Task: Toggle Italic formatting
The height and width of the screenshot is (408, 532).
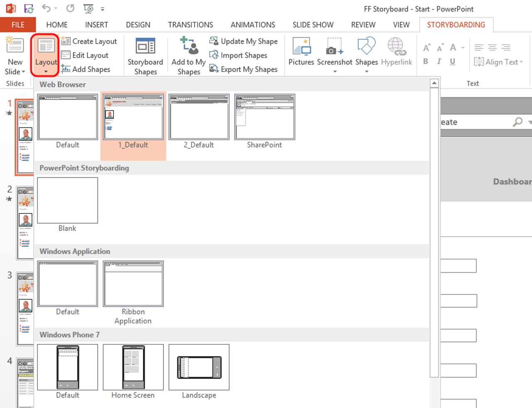Action: 439,62
